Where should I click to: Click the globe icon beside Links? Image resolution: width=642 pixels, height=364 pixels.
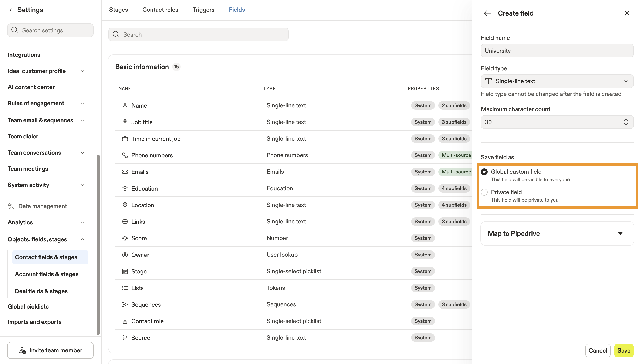(x=125, y=222)
